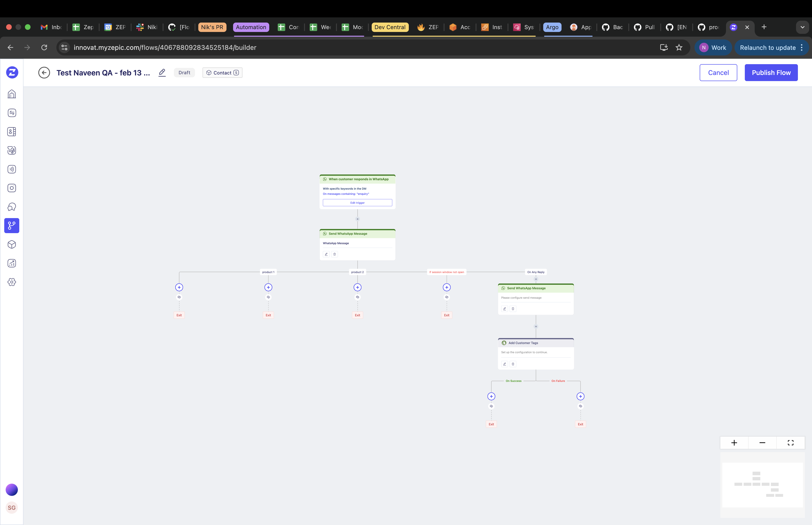Click the back arrow next to flow title
The image size is (812, 525).
click(x=44, y=73)
